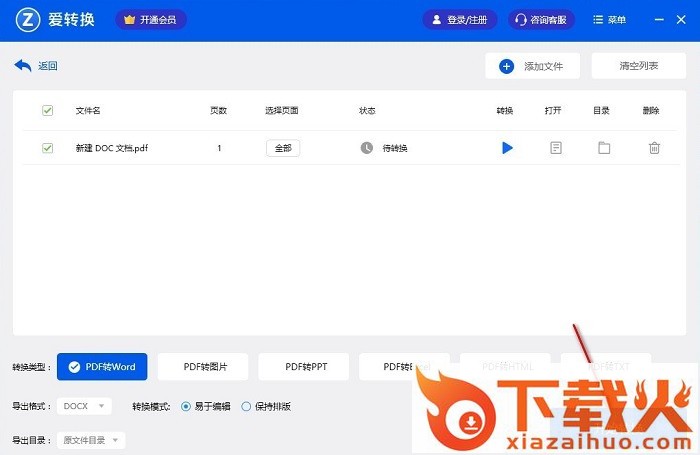The width and height of the screenshot is (700, 455).
Task: Click 开通会员 crown button
Action: 151,19
